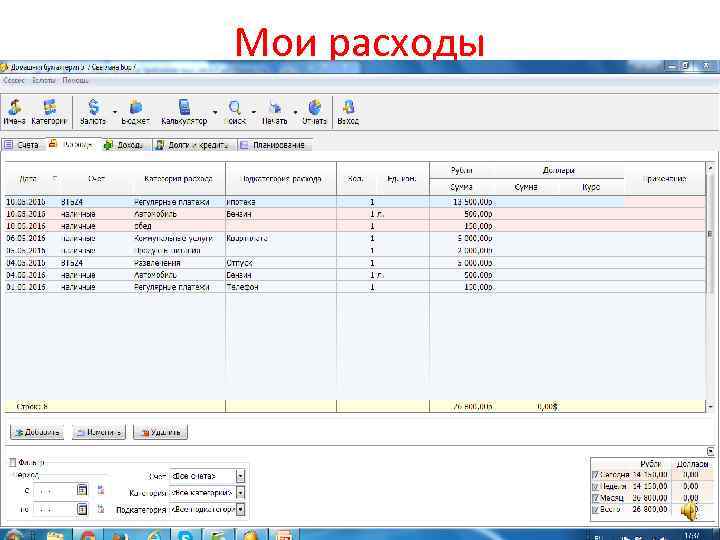Open the Сервис menu

13,80
